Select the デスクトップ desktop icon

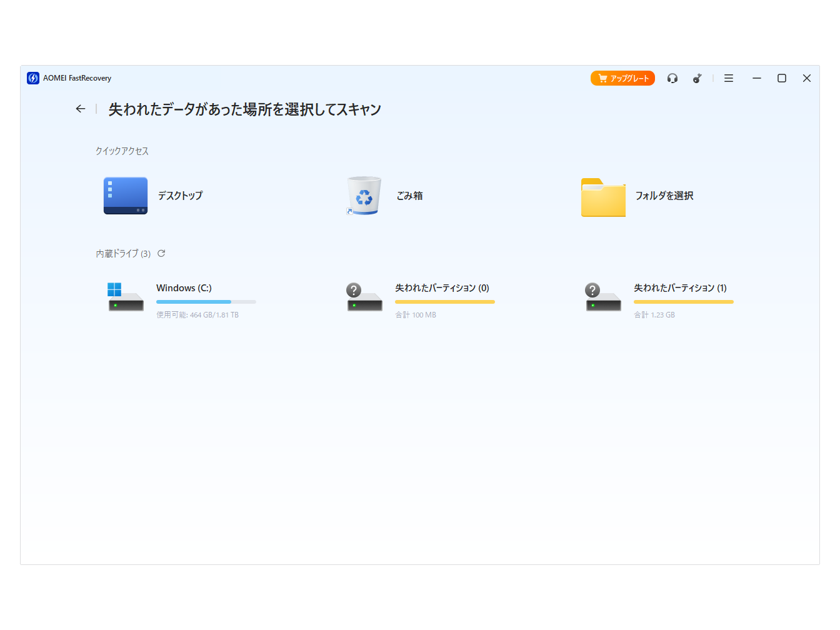(x=126, y=196)
